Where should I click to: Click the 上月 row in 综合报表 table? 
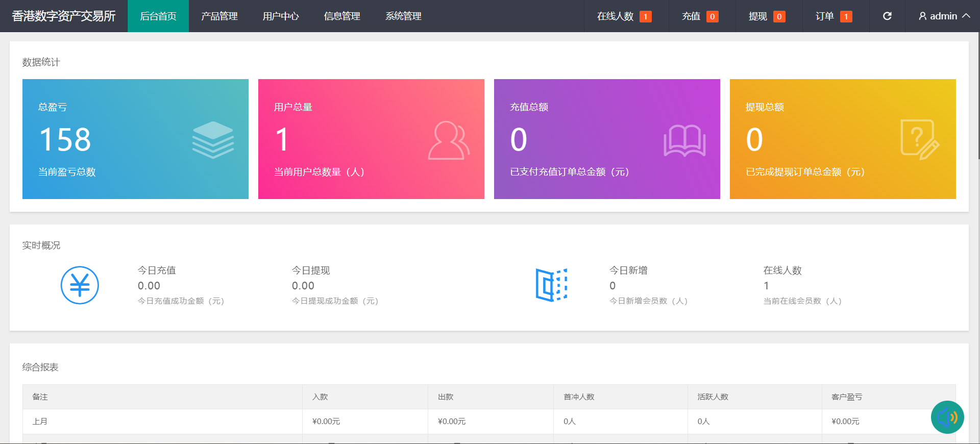point(40,422)
